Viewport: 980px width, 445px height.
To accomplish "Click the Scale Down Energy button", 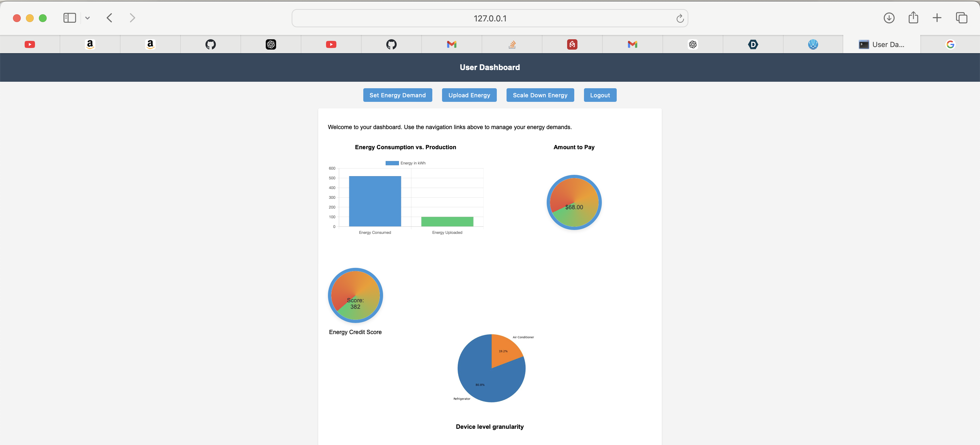I will (x=540, y=95).
